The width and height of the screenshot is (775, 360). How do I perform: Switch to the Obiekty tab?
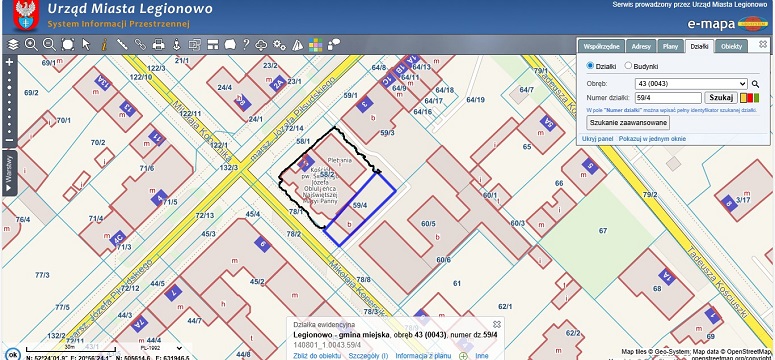tap(732, 46)
